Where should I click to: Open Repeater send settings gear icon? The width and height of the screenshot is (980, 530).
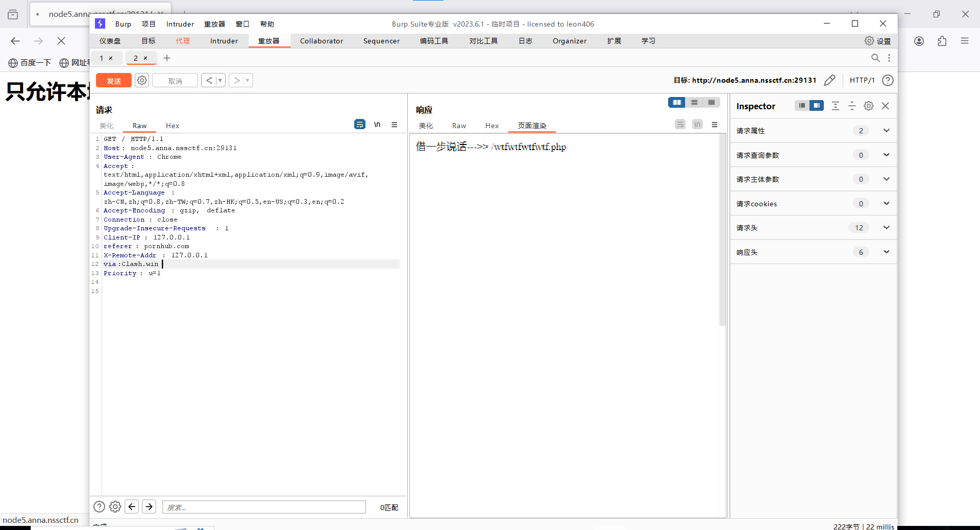coord(142,80)
